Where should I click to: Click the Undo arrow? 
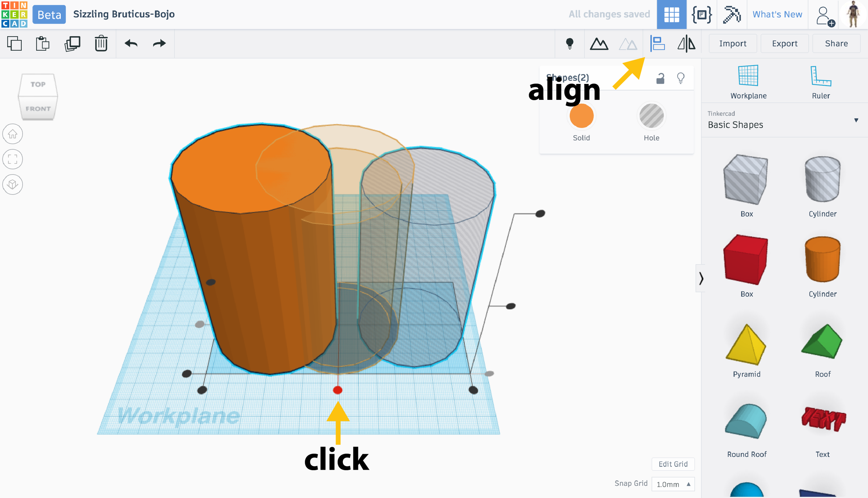pyautogui.click(x=131, y=44)
